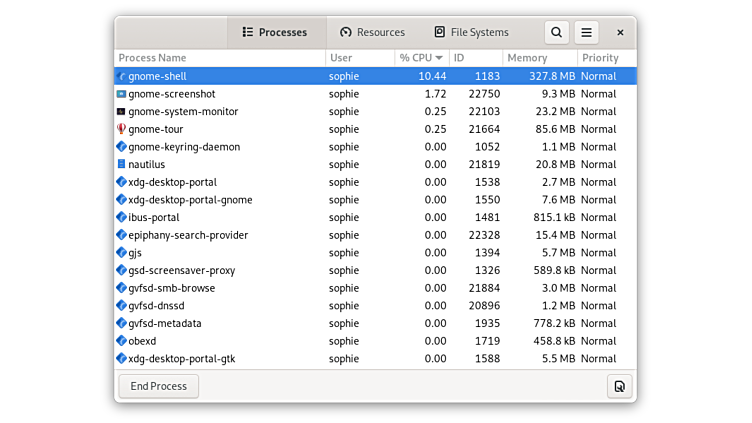Click the search magnifier icon in header

pyautogui.click(x=557, y=32)
